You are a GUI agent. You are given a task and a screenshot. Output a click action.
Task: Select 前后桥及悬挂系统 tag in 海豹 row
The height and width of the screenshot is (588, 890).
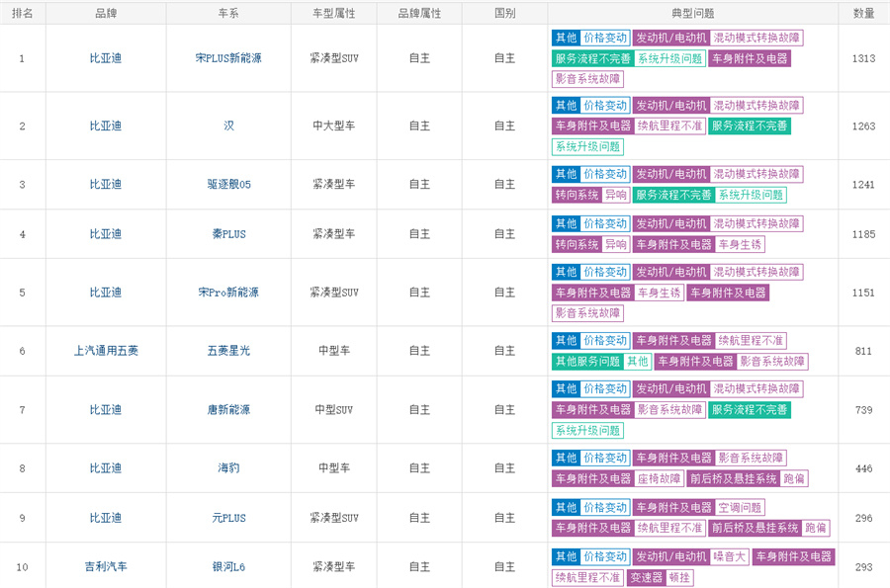pos(734,478)
